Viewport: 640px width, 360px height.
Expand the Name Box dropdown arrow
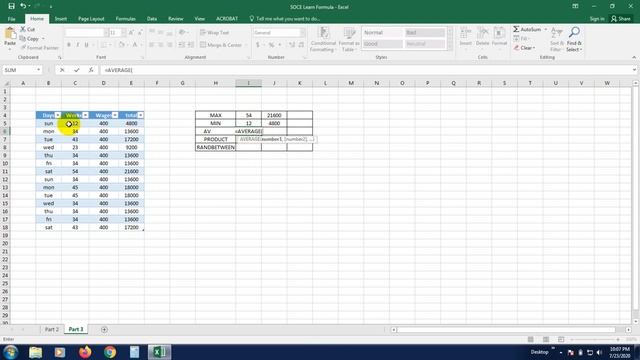(x=38, y=70)
